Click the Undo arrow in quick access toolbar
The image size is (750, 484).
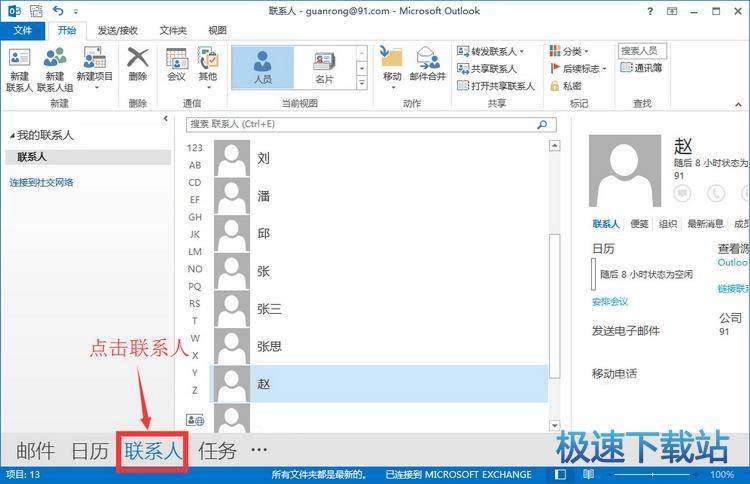tap(58, 11)
